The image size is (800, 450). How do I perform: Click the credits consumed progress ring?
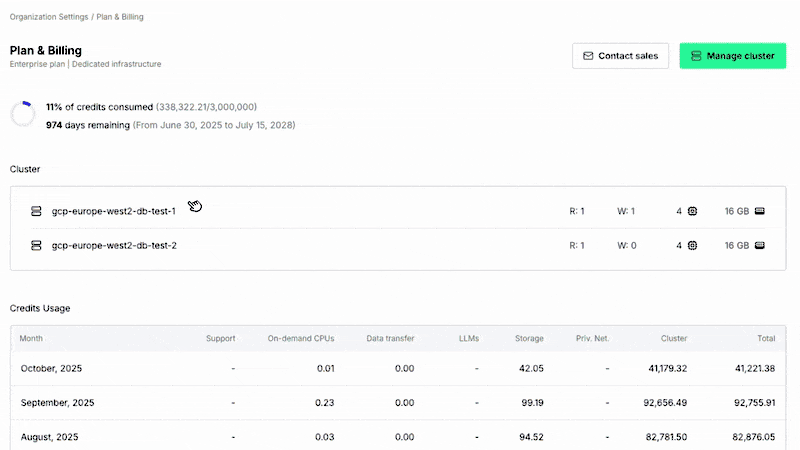click(23, 114)
